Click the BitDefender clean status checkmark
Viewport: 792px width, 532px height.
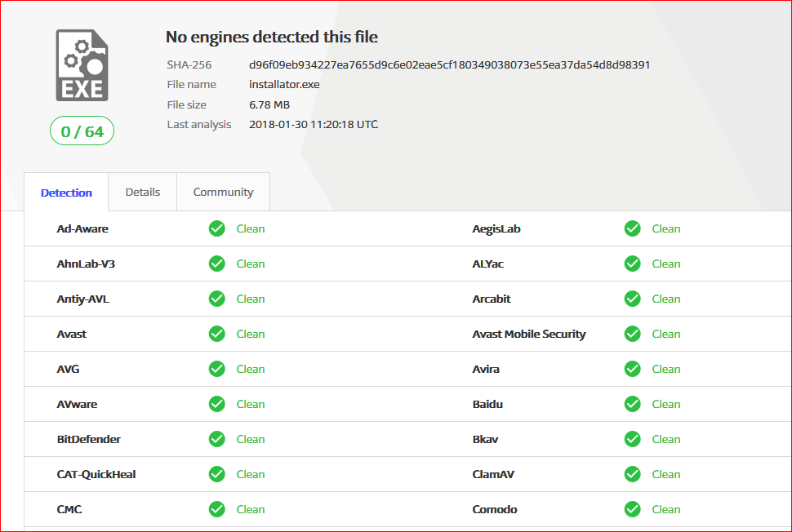pos(216,439)
